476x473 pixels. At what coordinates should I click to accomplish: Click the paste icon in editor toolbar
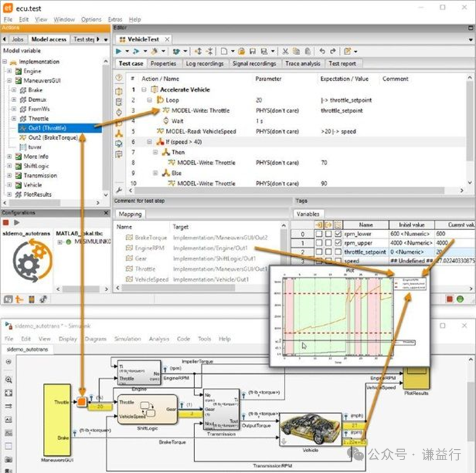coord(308,51)
